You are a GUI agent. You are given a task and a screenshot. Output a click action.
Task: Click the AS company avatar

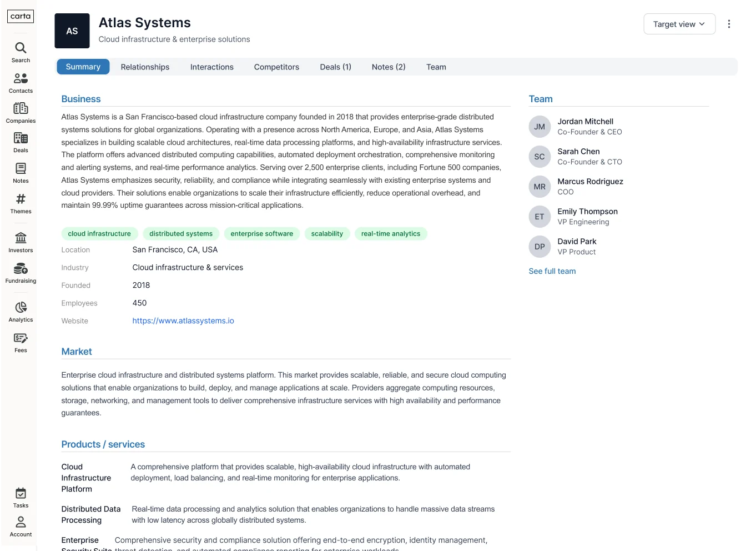(72, 31)
